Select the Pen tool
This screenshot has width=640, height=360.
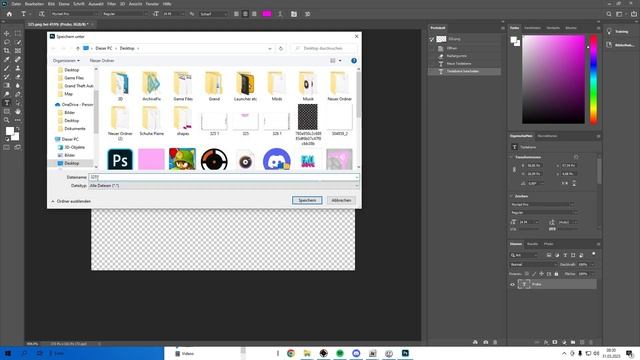18,94
